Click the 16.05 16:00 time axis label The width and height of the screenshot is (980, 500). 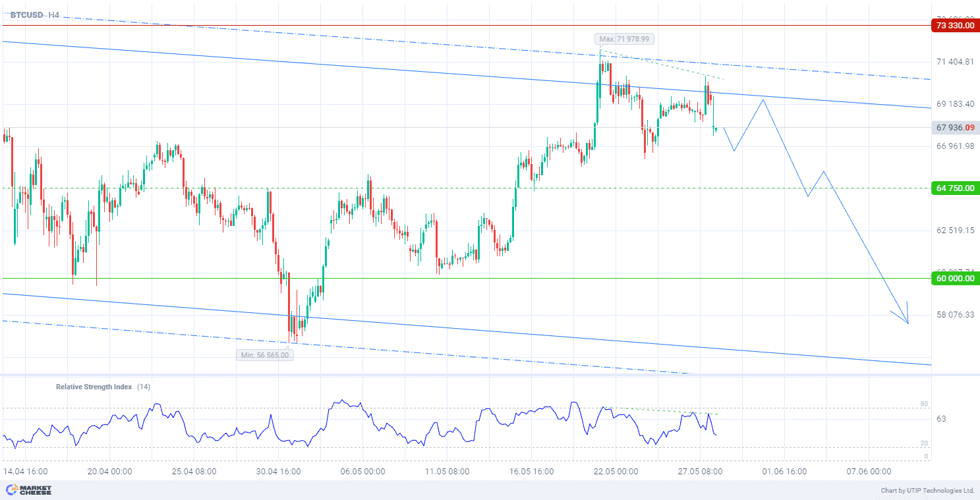[531, 472]
